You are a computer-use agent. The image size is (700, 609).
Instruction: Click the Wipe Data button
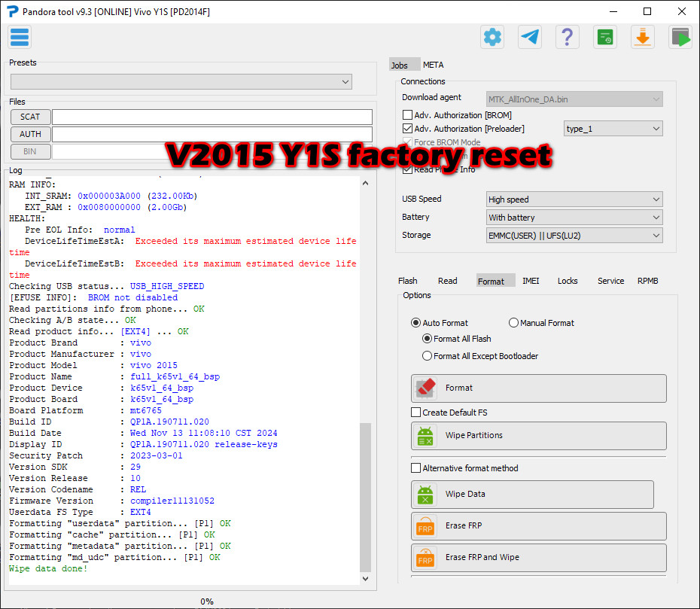(x=532, y=495)
